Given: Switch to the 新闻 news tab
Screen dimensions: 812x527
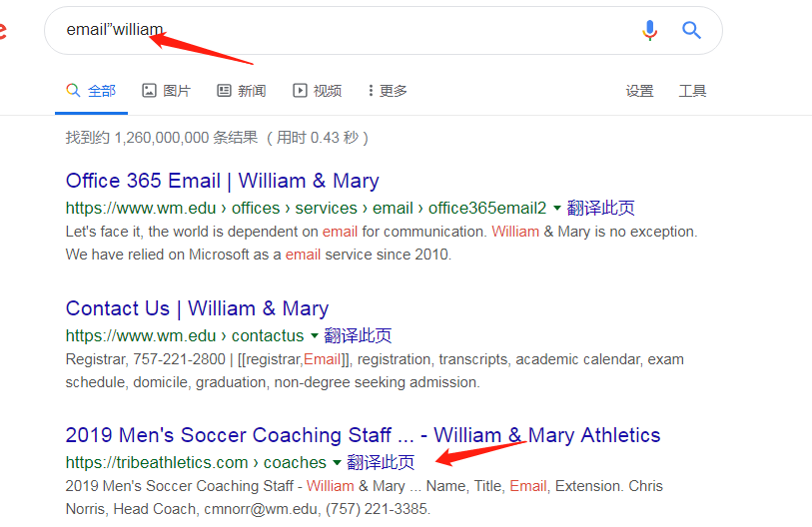Looking at the screenshot, I should tap(242, 91).
